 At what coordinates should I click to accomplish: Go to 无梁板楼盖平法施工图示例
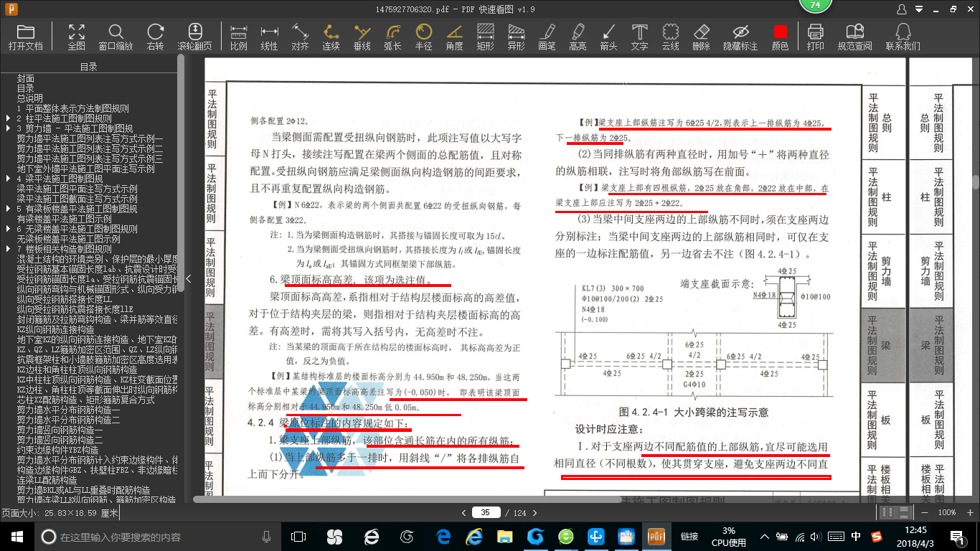click(x=68, y=239)
